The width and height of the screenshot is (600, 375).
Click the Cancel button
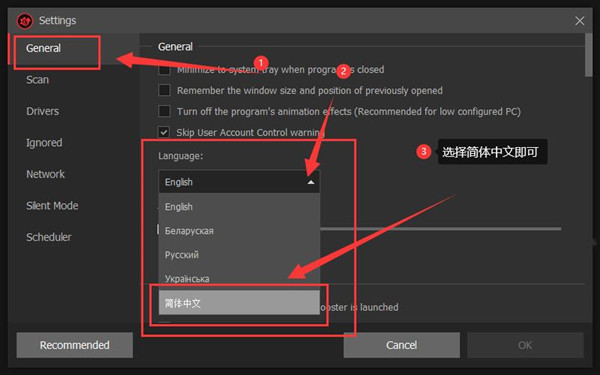(401, 345)
